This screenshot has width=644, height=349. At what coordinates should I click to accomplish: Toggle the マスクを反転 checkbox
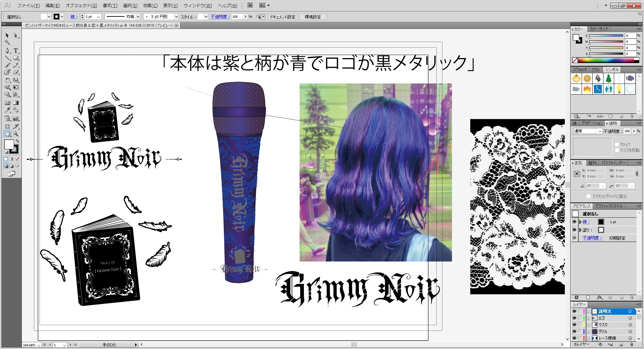point(617,150)
